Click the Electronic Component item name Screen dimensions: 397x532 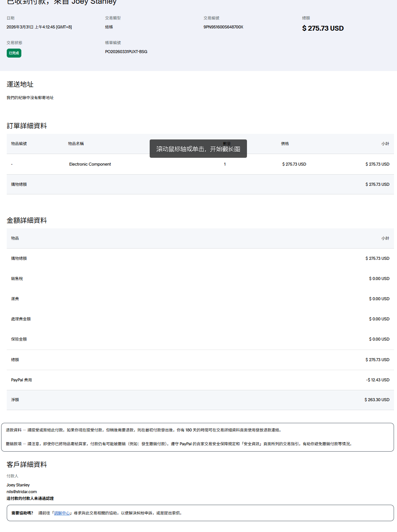click(x=90, y=164)
